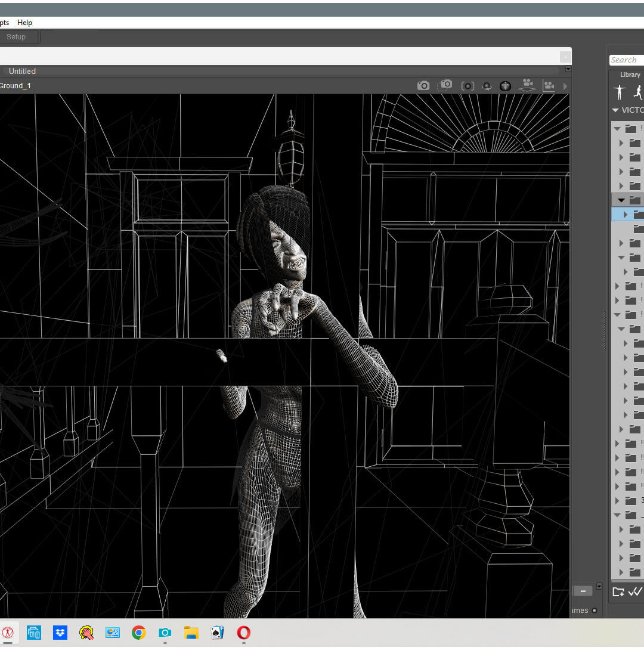The image size is (644, 663).
Task: Select the Untitled document title tab
Action: pos(23,71)
